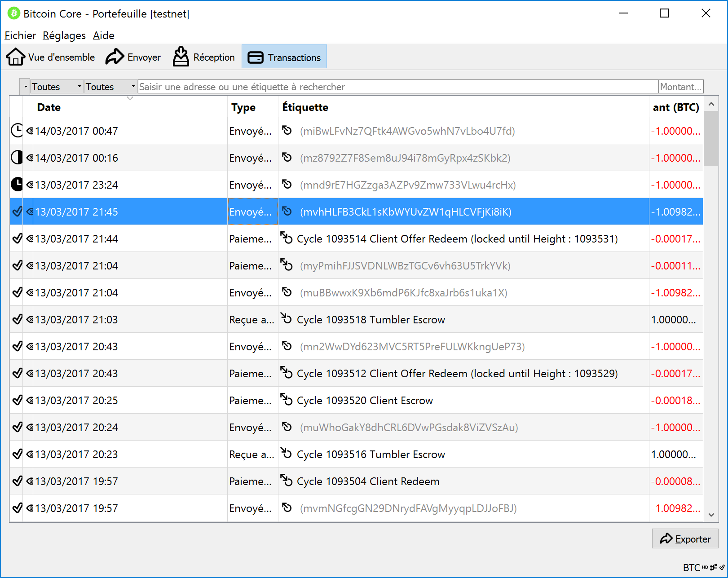
Task: Click the payment icon beside address myPmihFJJSVDNLWBzTGCv6vh63U5TrkYVk
Action: [287, 265]
